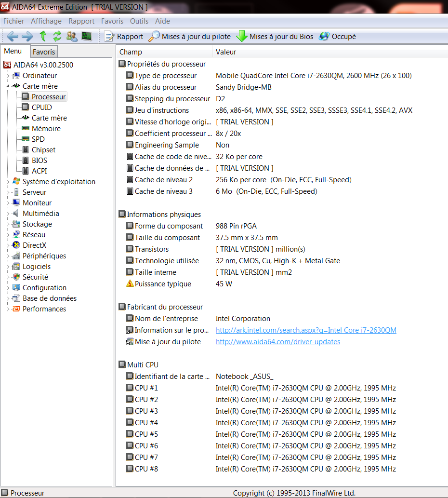The height and width of the screenshot is (498, 448).
Task: Select Carte mère sub-item under Carte mère
Action: pos(49,118)
